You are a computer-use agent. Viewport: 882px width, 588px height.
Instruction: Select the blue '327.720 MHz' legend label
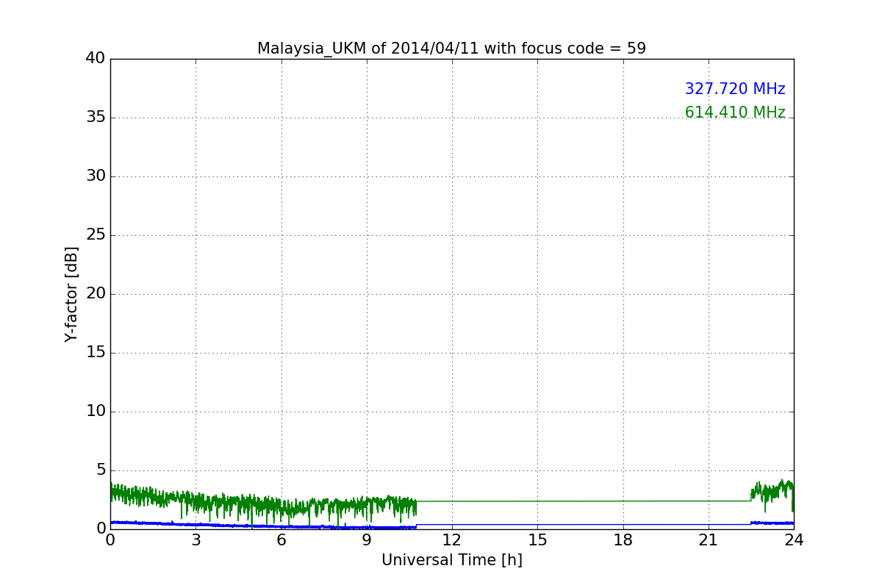(735, 89)
